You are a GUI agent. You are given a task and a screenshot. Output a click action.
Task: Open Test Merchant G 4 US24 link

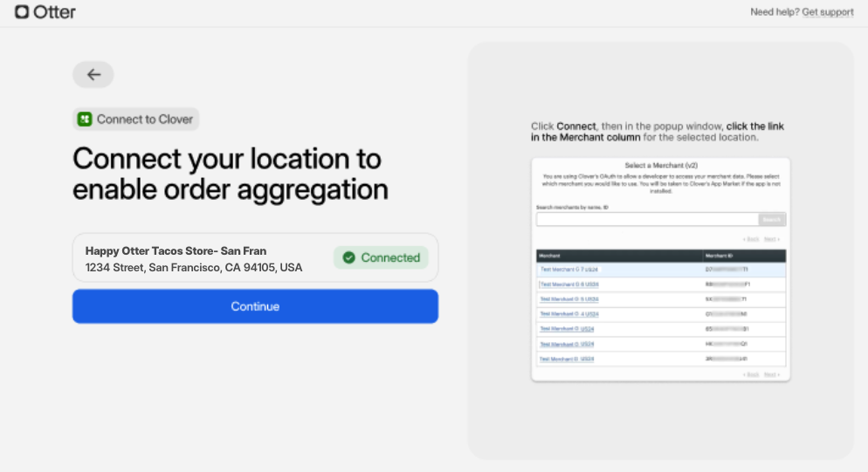(568, 314)
